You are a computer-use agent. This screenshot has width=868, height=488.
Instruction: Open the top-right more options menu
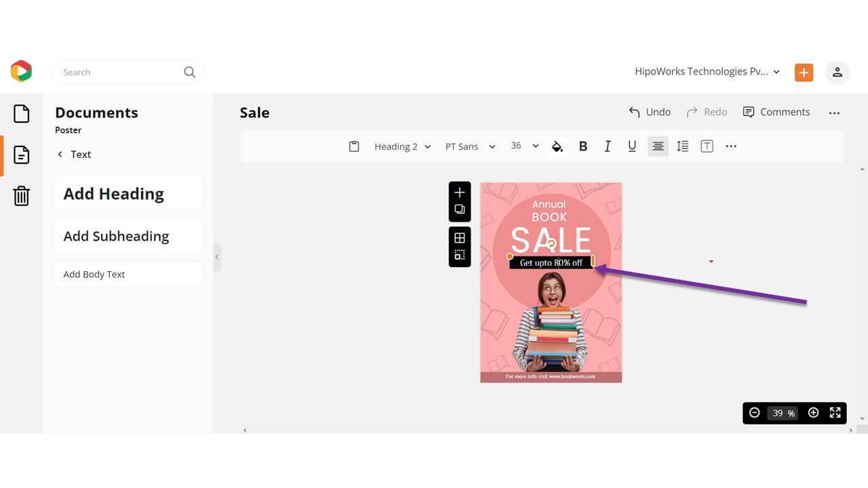[x=834, y=113]
